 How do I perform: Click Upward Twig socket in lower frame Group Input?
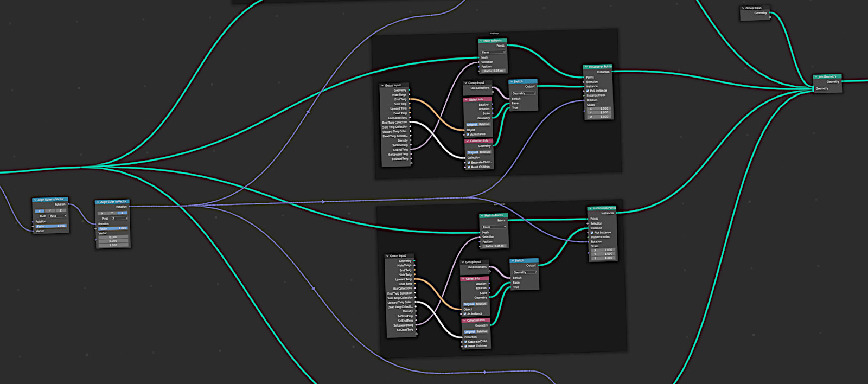416,279
